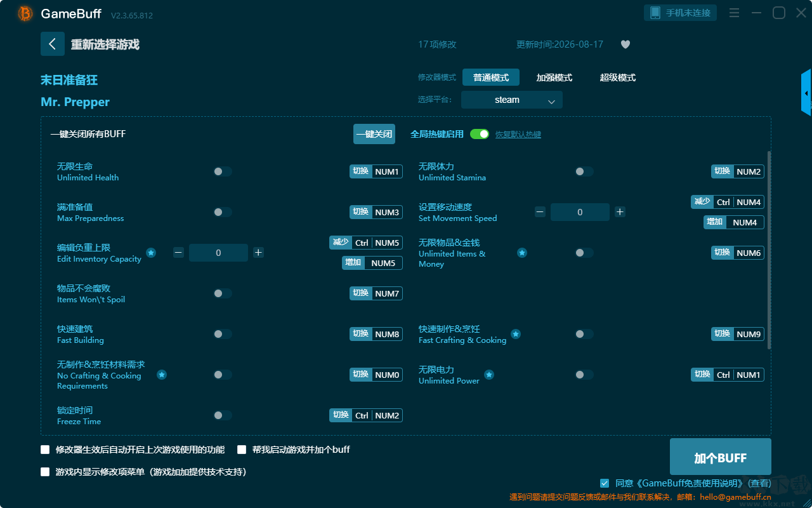Click NUM2 hotkey for Unlimited Stamina
Image resolution: width=812 pixels, height=508 pixels.
point(738,171)
